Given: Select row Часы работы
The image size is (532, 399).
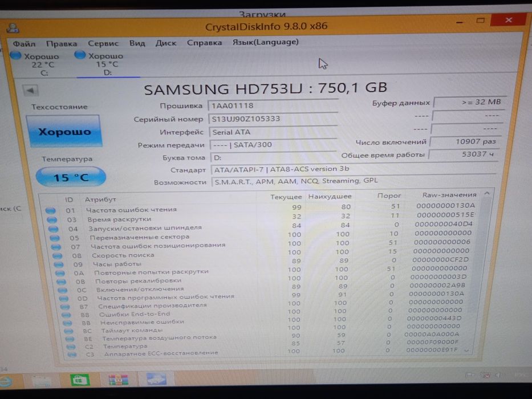Looking at the screenshot, I should coord(261,262).
